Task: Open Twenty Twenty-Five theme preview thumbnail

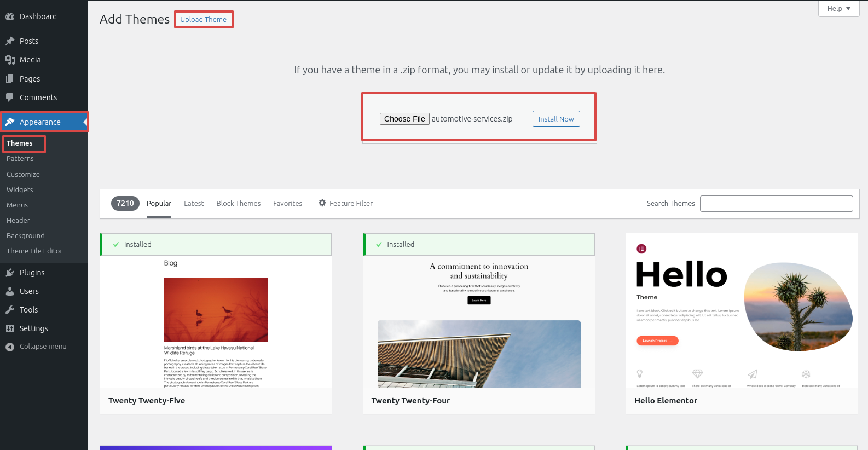Action: pos(216,322)
